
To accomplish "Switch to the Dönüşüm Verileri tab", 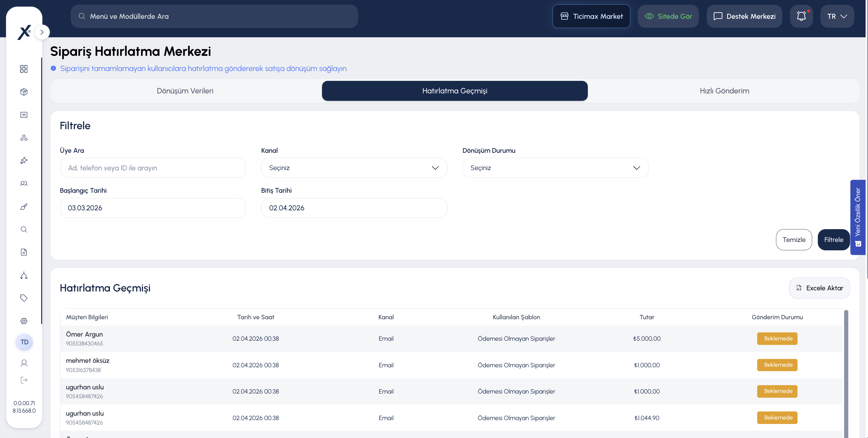I will click(x=185, y=91).
